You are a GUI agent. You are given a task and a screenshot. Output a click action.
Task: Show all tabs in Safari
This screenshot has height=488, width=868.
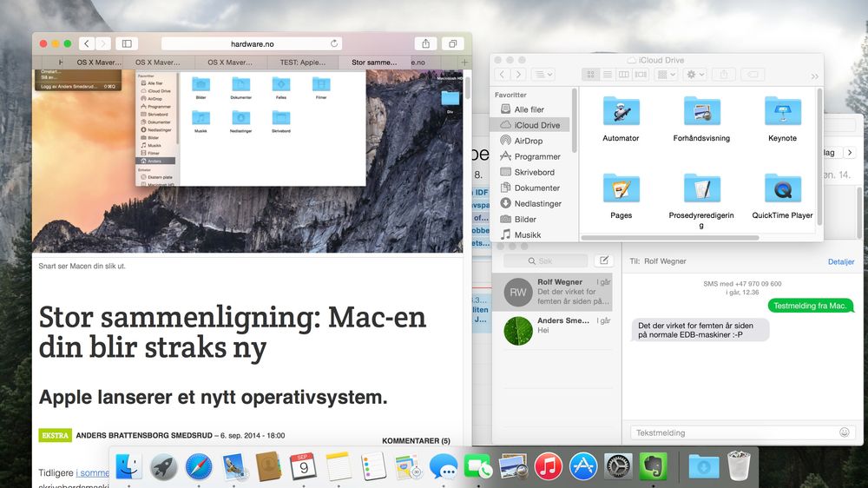[453, 43]
